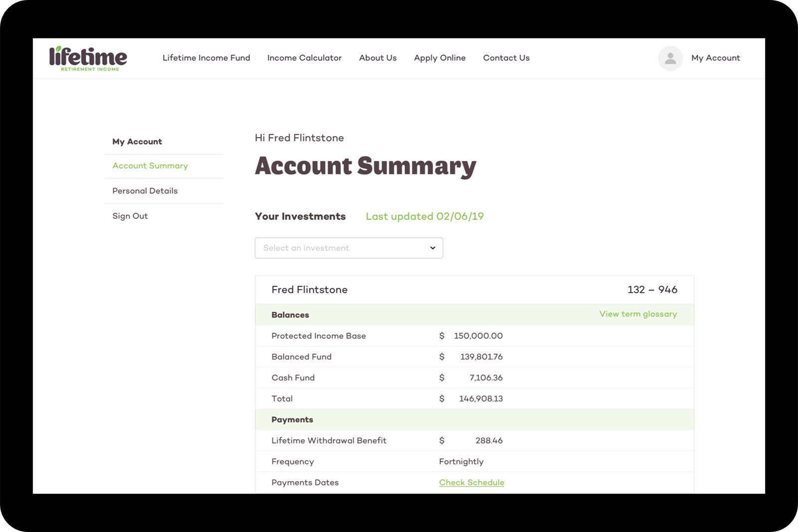The height and width of the screenshot is (532, 798).
Task: Open the Apply Online page
Action: [439, 58]
